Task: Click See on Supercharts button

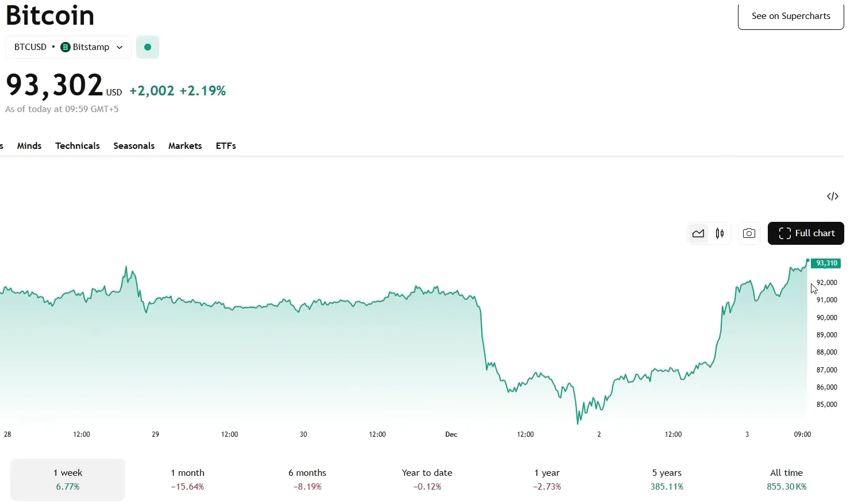Action: point(791,16)
